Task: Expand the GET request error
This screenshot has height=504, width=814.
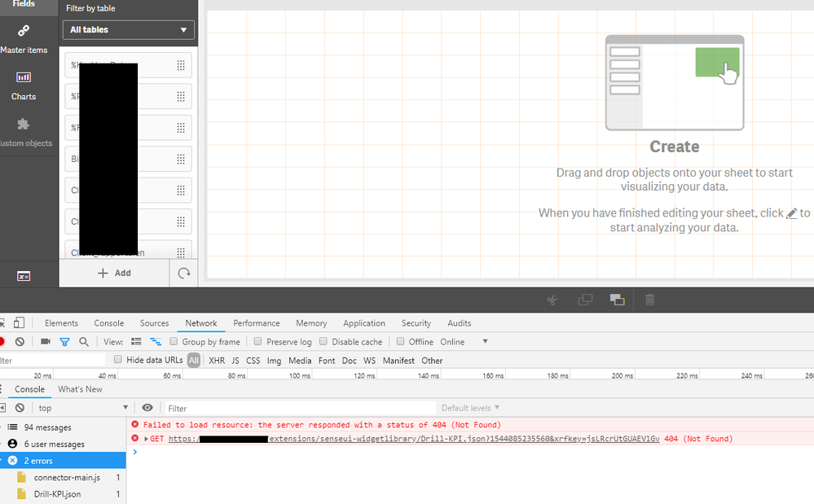Action: point(147,439)
